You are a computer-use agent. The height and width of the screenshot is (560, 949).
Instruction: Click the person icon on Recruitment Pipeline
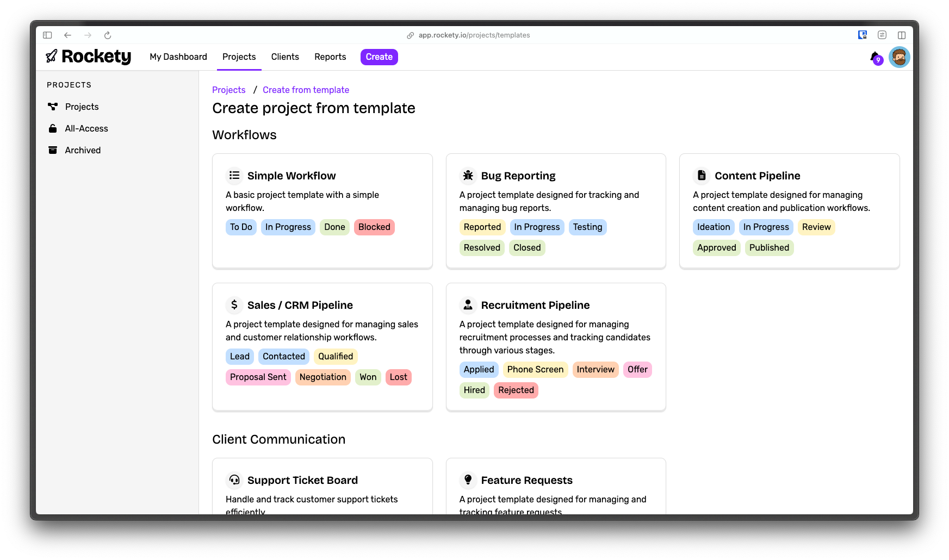(468, 305)
